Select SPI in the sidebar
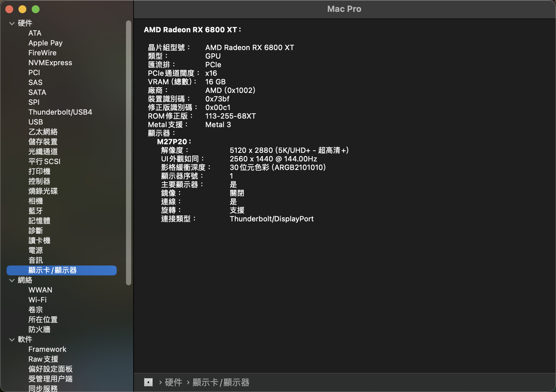This screenshot has height=392, width=556. [x=34, y=102]
